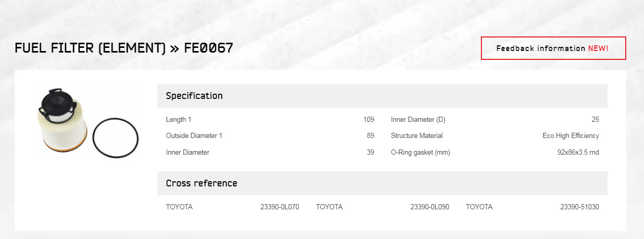
Task: Select the Inner Diameter (D) value 25
Action: pyautogui.click(x=596, y=119)
